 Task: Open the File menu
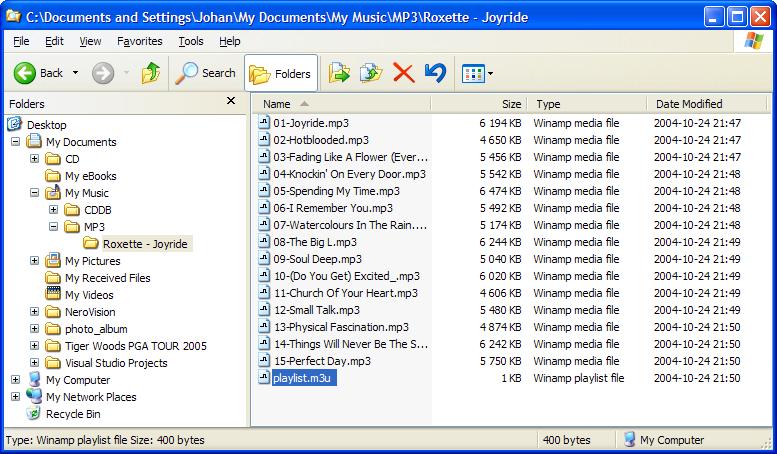(21, 41)
